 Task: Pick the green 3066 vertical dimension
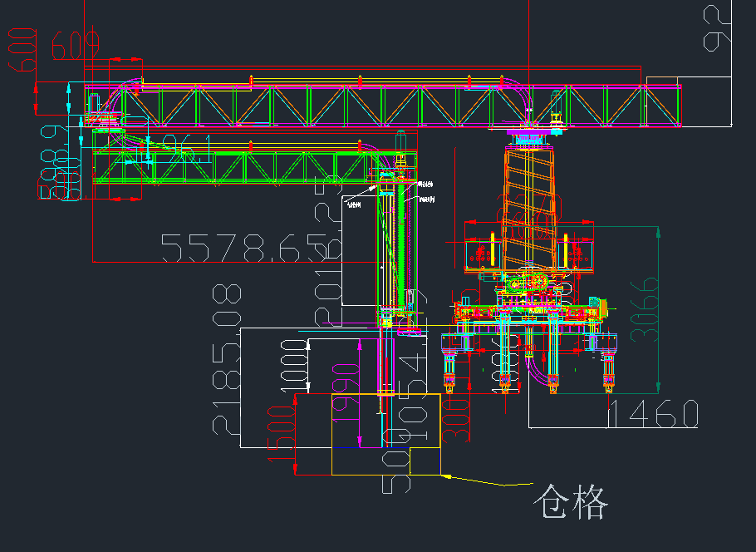tap(645, 309)
